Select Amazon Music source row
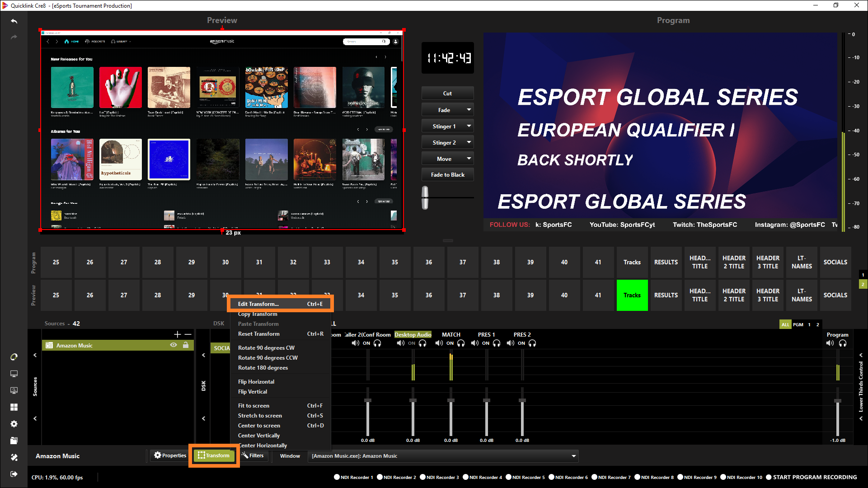 click(x=118, y=345)
